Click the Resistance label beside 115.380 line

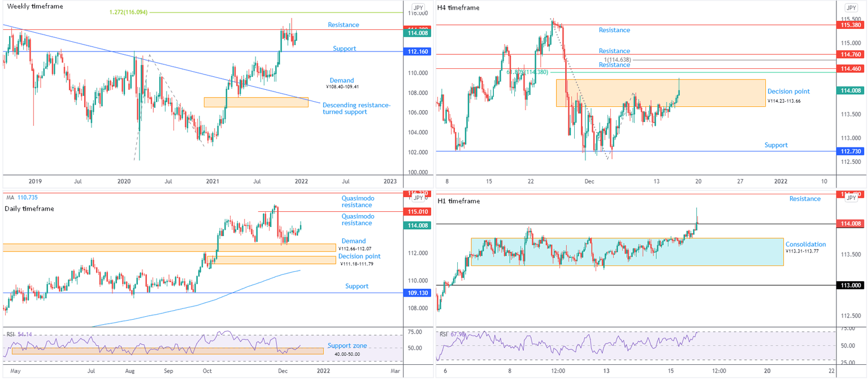click(614, 30)
